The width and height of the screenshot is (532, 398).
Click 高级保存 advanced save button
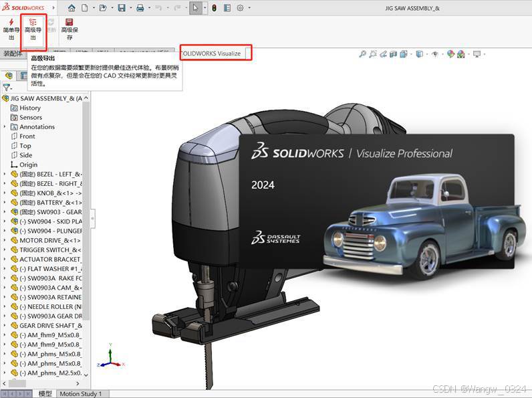pos(70,29)
